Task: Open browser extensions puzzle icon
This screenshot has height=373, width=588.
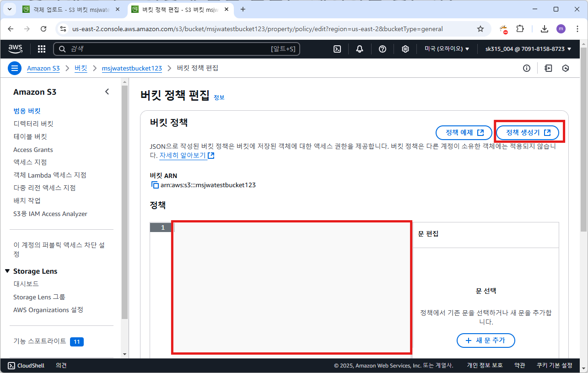Action: tap(520, 29)
